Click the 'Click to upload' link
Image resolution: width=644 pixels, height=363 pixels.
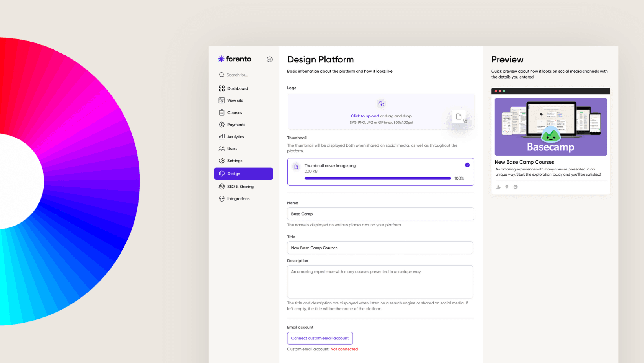click(x=365, y=116)
